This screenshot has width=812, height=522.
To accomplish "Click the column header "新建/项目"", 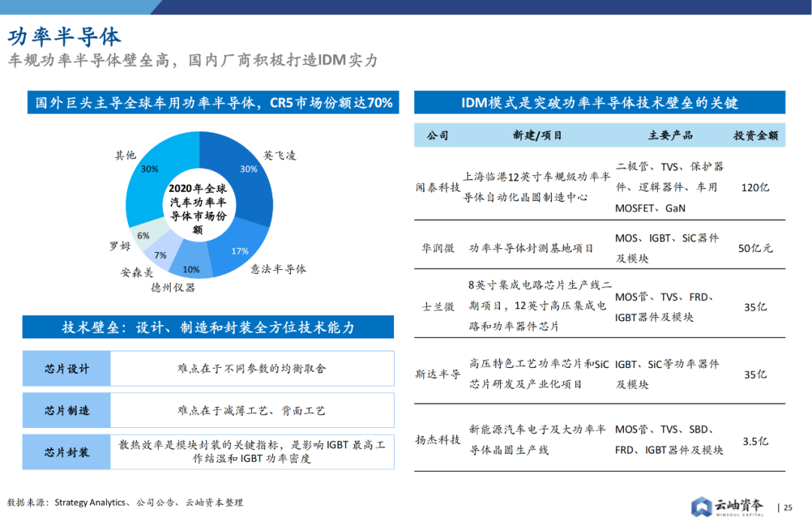I will [x=538, y=135].
